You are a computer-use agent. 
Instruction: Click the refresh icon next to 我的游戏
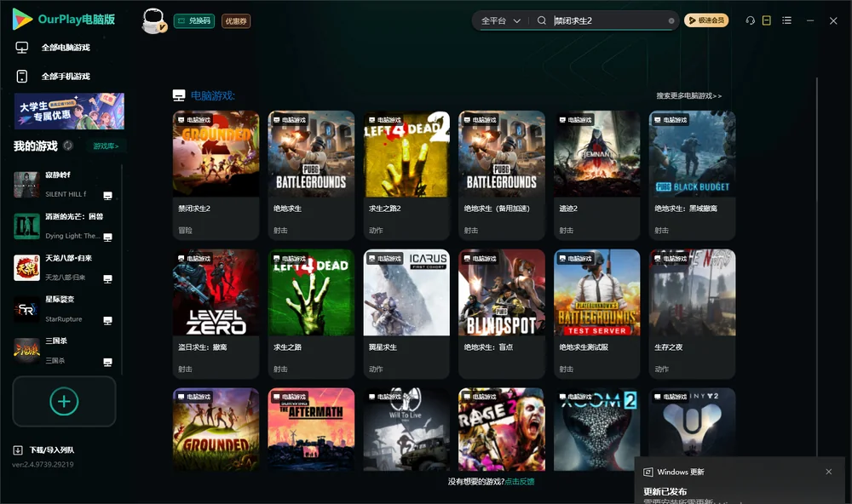pyautogui.click(x=68, y=146)
